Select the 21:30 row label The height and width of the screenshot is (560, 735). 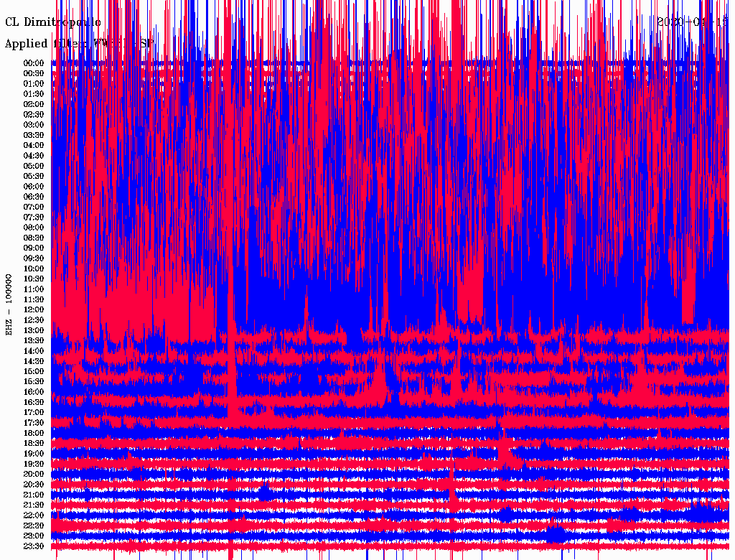point(34,505)
